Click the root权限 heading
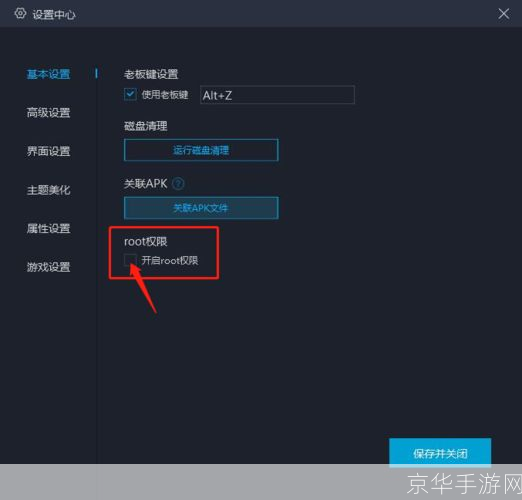 pyautogui.click(x=146, y=242)
